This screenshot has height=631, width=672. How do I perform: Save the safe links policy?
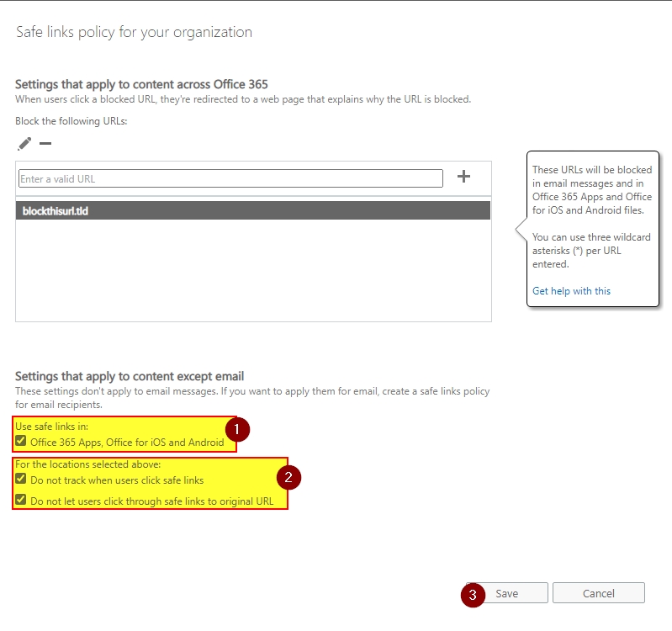coord(506,593)
